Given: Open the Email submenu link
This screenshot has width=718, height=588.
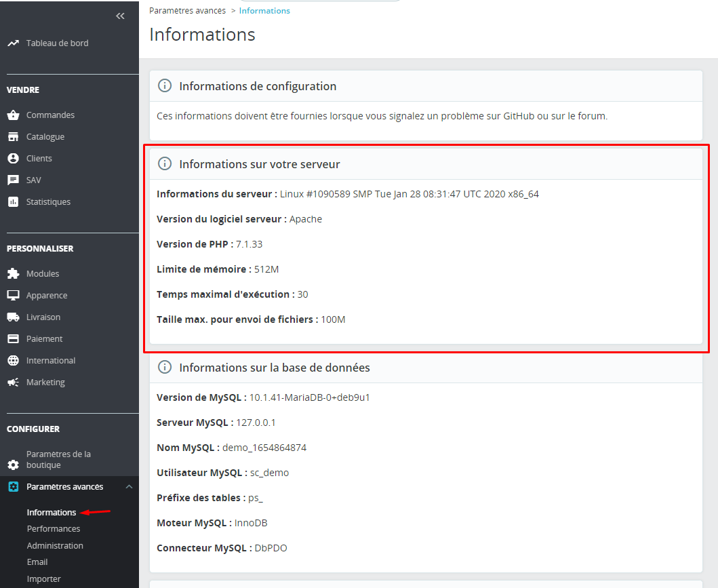Looking at the screenshot, I should point(37,562).
